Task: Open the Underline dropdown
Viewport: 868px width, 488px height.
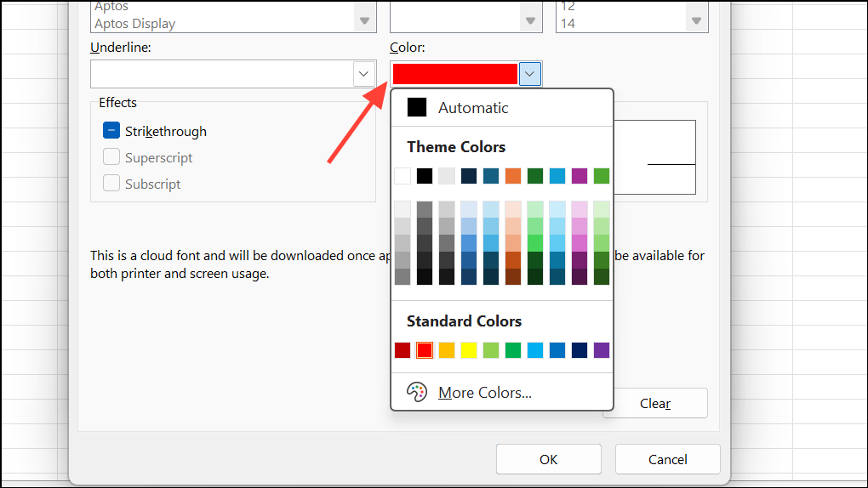Action: 363,75
